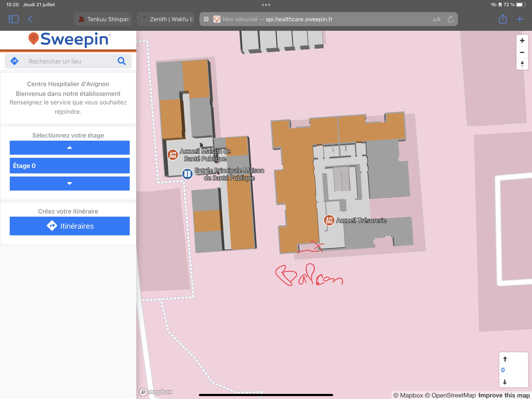This screenshot has width=532, height=399.
Task: Click Accueil Maison de Santé Publique marker
Action: point(173,154)
